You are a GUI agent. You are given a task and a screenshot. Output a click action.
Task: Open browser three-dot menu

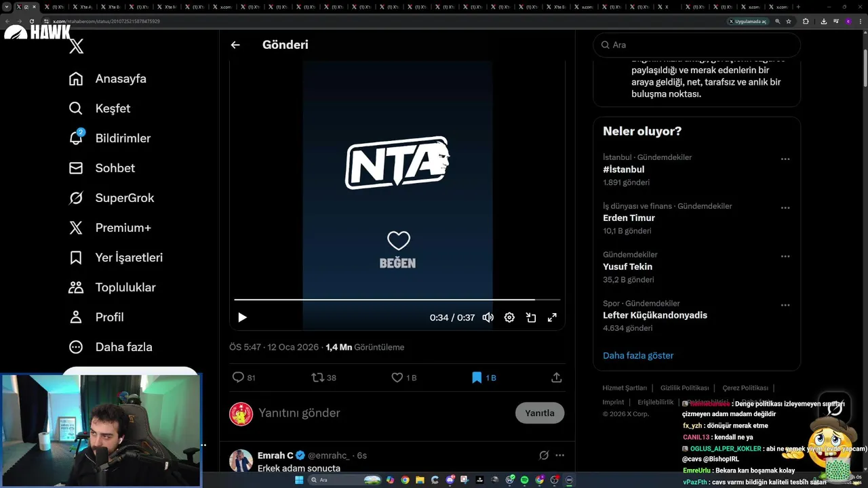[x=859, y=21]
